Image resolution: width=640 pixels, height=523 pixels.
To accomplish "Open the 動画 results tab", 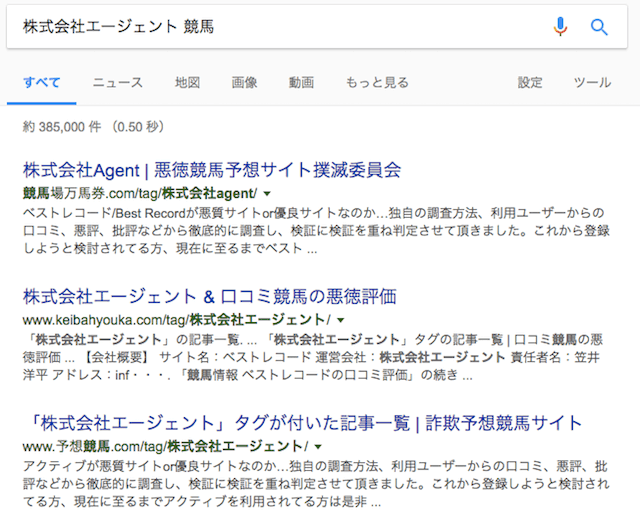I will click(301, 82).
